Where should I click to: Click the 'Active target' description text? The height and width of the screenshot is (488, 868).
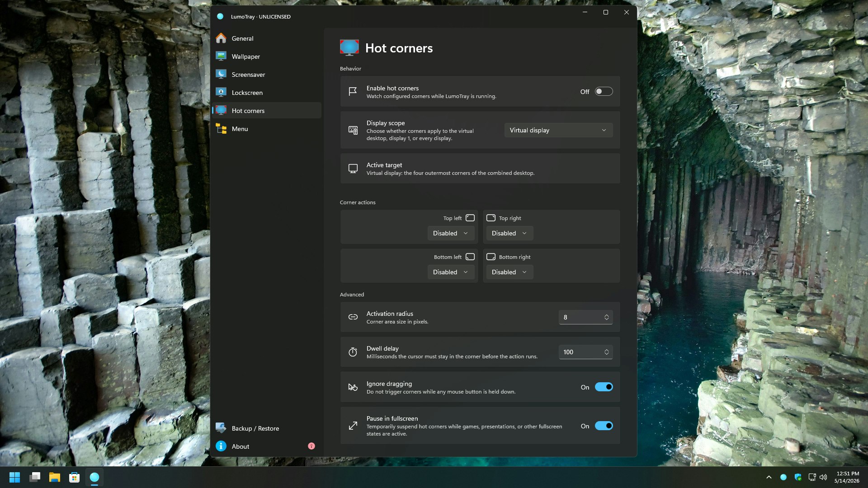[450, 173]
